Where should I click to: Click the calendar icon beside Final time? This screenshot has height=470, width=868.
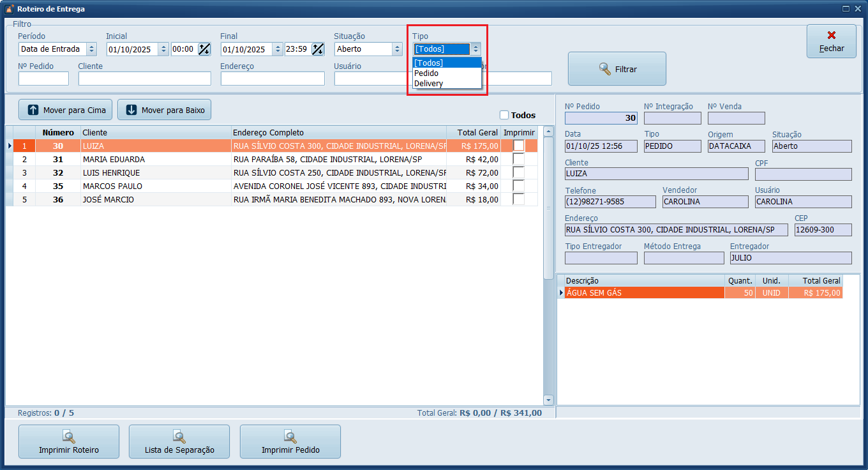click(x=318, y=49)
